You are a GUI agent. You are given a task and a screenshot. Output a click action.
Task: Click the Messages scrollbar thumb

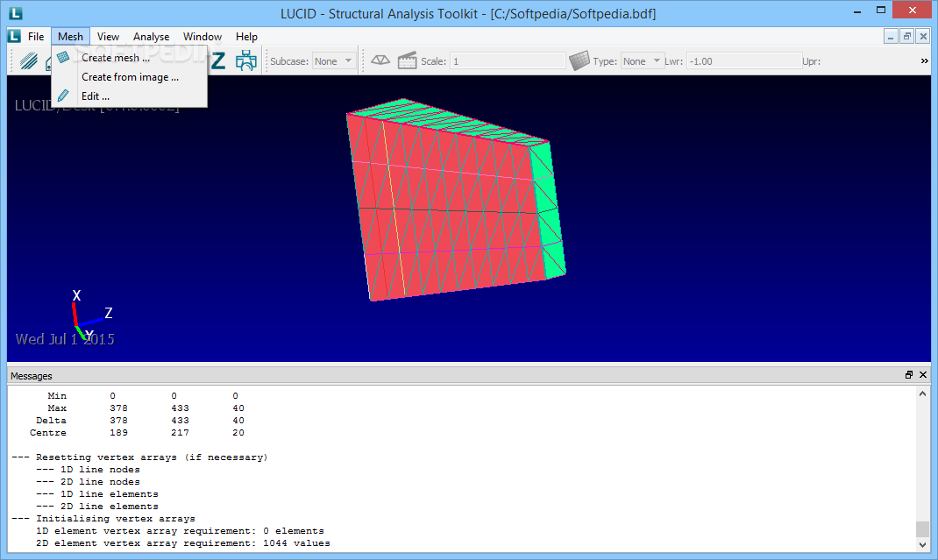coord(922,529)
